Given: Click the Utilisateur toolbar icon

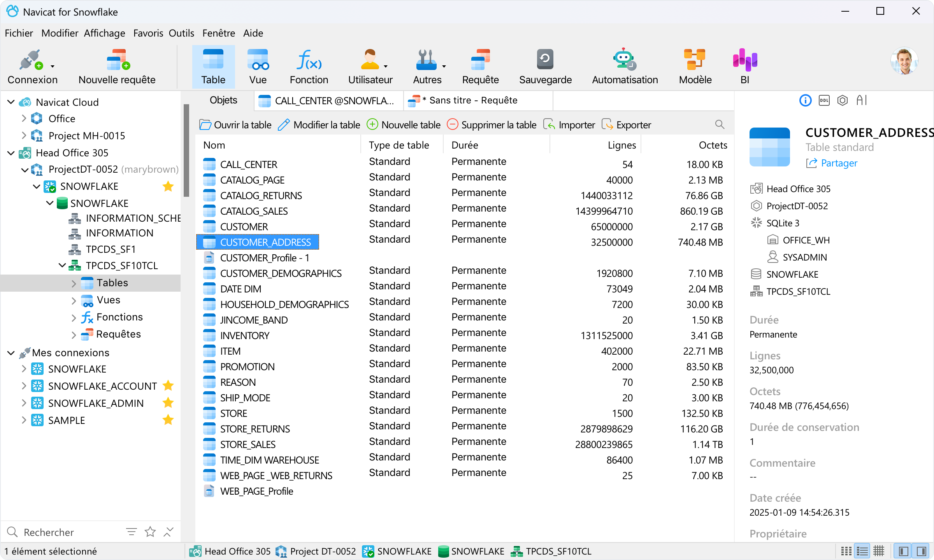Looking at the screenshot, I should (370, 66).
